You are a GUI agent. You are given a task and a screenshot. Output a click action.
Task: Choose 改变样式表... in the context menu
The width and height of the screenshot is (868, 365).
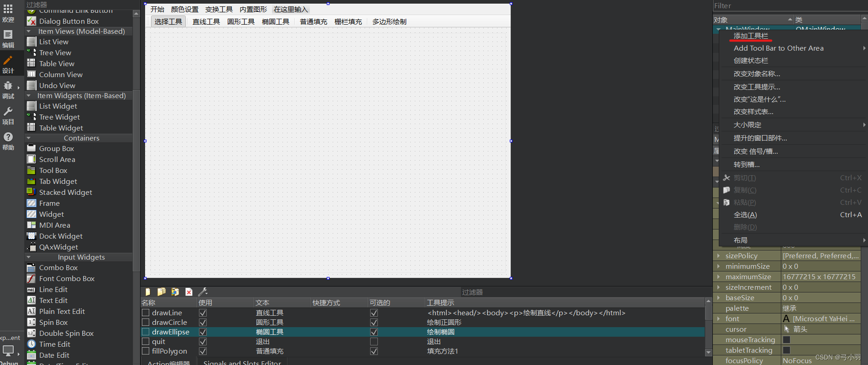coord(793,111)
